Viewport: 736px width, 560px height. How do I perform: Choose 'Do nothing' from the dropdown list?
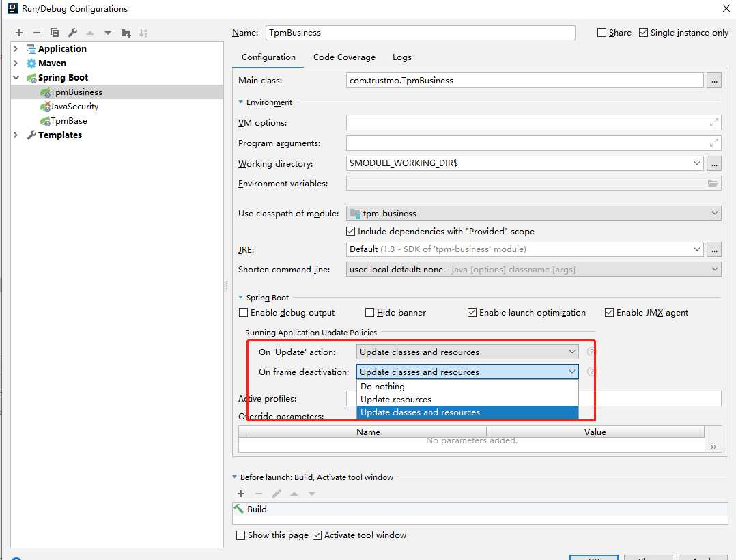(x=468, y=387)
